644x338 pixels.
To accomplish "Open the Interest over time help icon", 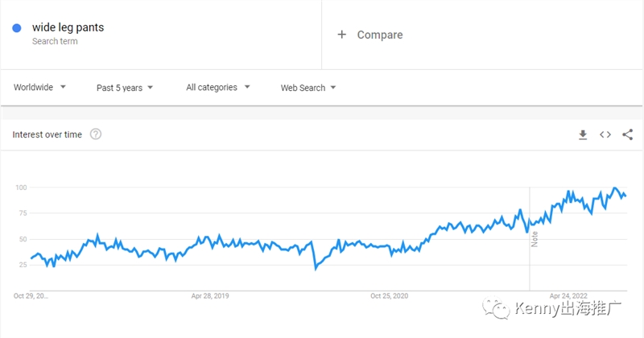I will pyautogui.click(x=96, y=134).
